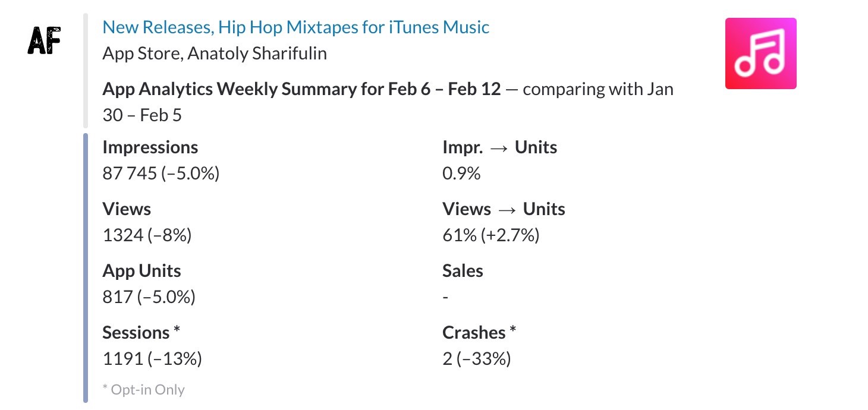Open the New Releases, Hip Hop Mixtapes link
Viewport: 868px width, 410px height.
coord(295,27)
